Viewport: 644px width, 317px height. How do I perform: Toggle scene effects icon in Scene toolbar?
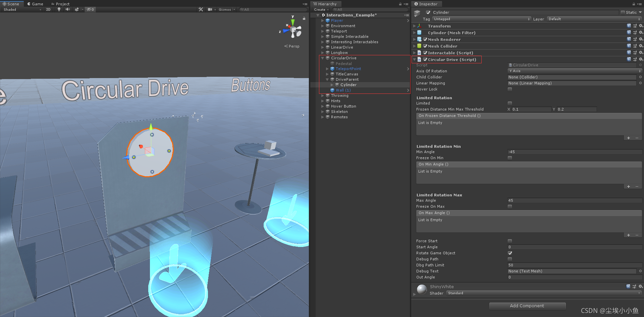[x=77, y=9]
